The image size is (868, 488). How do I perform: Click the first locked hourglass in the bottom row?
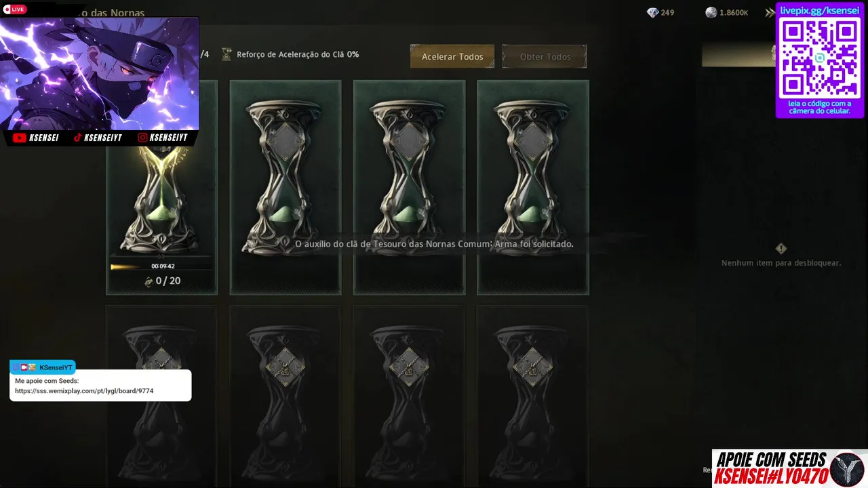pyautogui.click(x=161, y=396)
